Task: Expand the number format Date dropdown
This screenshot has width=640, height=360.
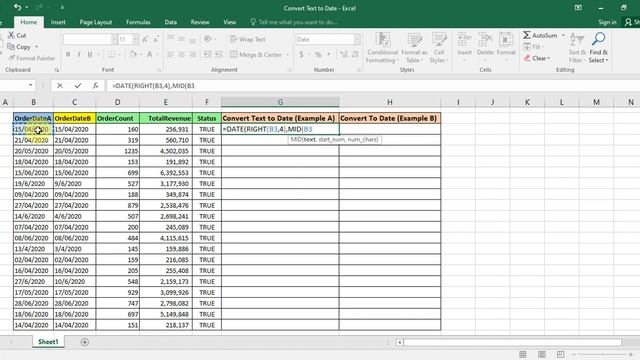Action: 357,39
